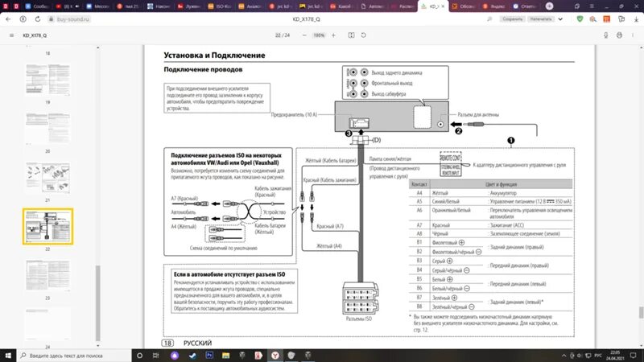Click the Заземляющее соединение text in row A8

point(525,233)
